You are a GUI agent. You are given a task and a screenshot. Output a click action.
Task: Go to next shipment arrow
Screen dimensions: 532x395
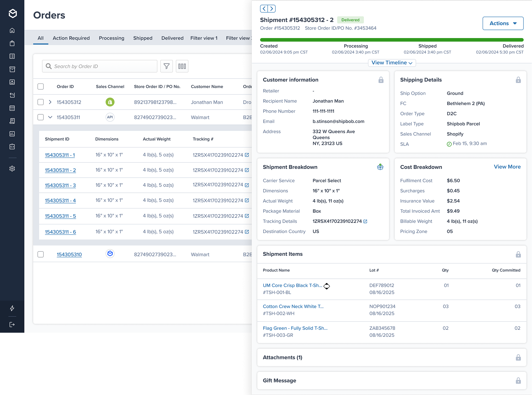pos(272,9)
